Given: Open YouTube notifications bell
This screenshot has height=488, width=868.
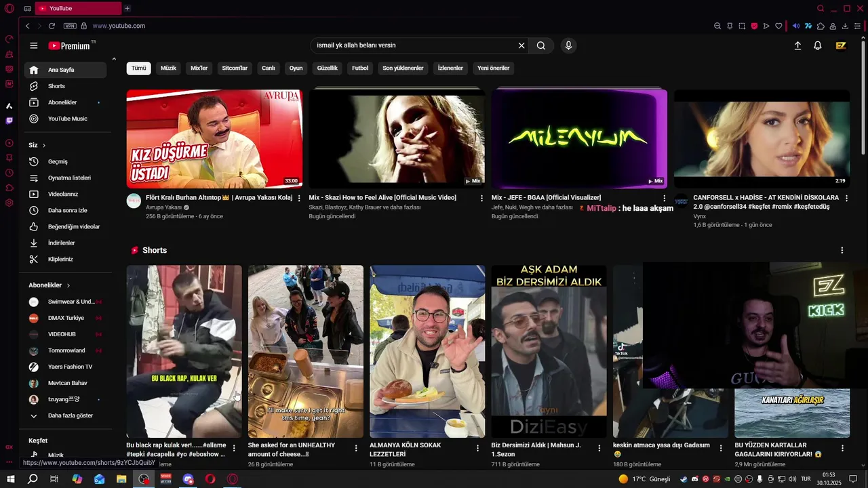Looking at the screenshot, I should click(818, 45).
